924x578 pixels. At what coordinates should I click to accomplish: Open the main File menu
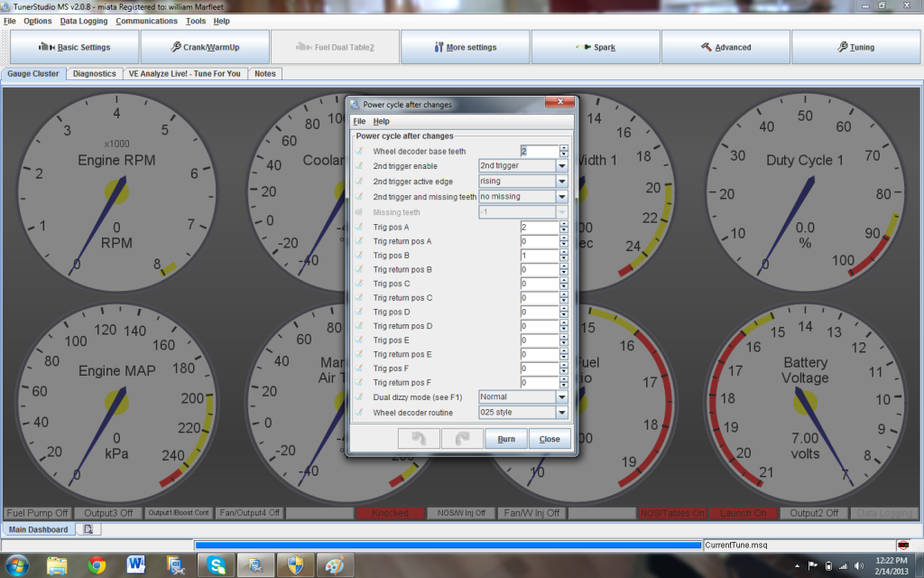(10, 21)
